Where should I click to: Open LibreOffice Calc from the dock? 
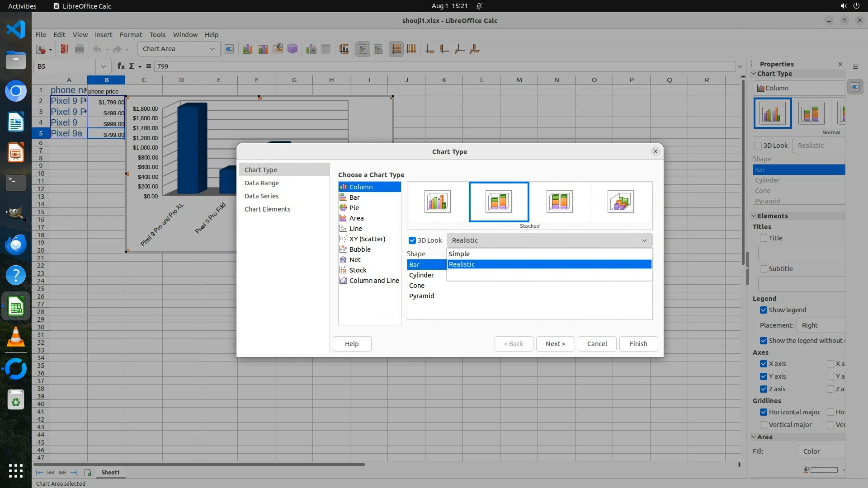(x=16, y=307)
